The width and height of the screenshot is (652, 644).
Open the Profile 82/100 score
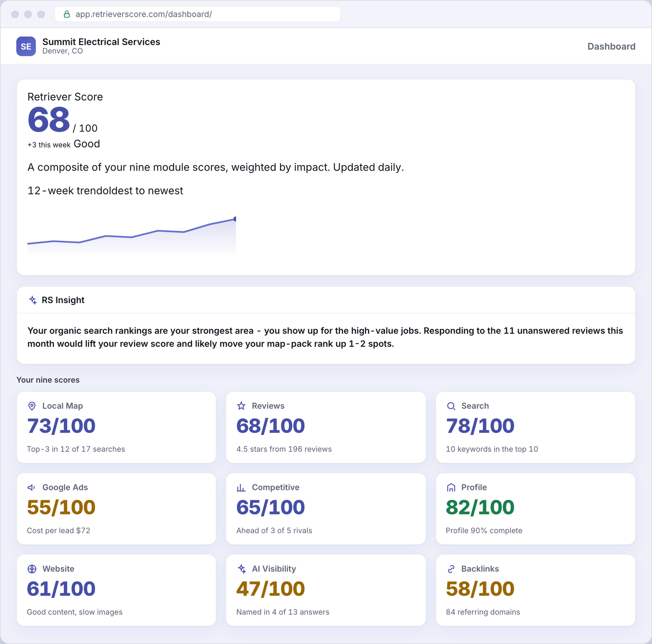pyautogui.click(x=480, y=508)
